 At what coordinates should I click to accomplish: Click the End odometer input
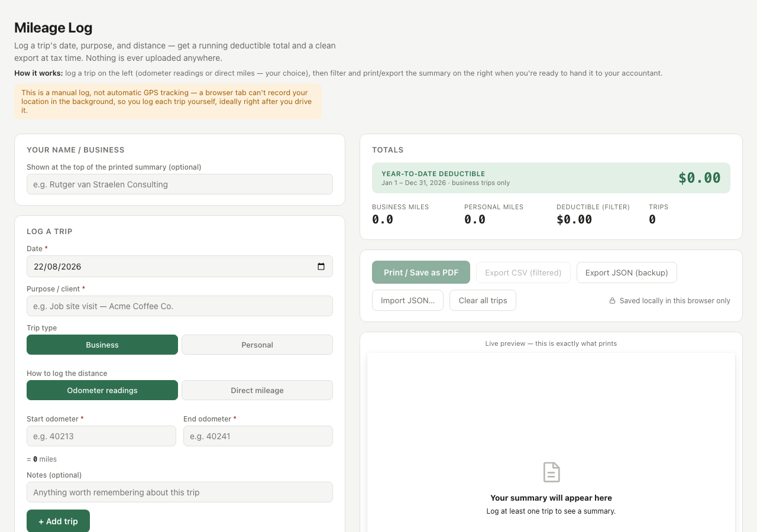click(x=258, y=436)
